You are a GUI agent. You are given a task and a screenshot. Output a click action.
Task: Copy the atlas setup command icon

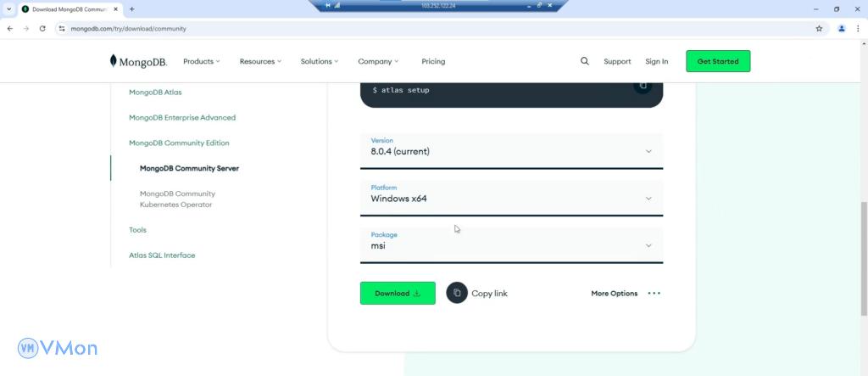[x=643, y=85]
